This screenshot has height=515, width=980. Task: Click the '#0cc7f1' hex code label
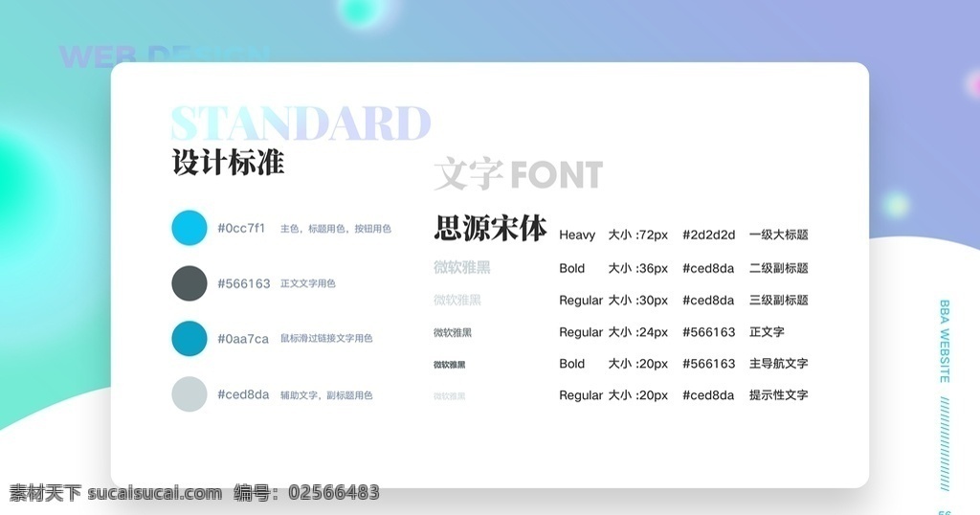(x=241, y=228)
